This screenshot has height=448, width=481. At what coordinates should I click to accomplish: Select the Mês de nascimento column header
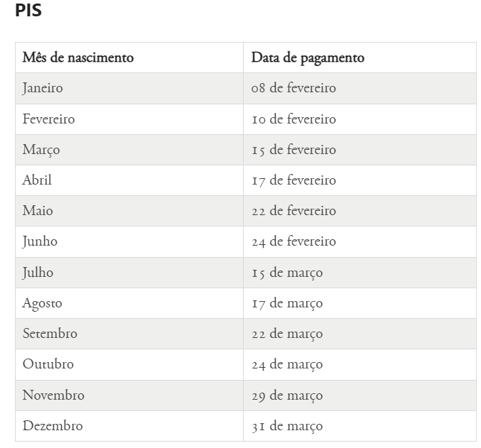click(x=129, y=58)
